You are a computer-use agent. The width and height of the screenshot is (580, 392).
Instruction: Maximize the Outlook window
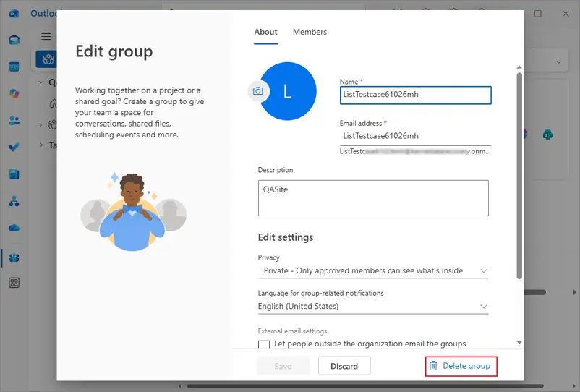tap(538, 14)
